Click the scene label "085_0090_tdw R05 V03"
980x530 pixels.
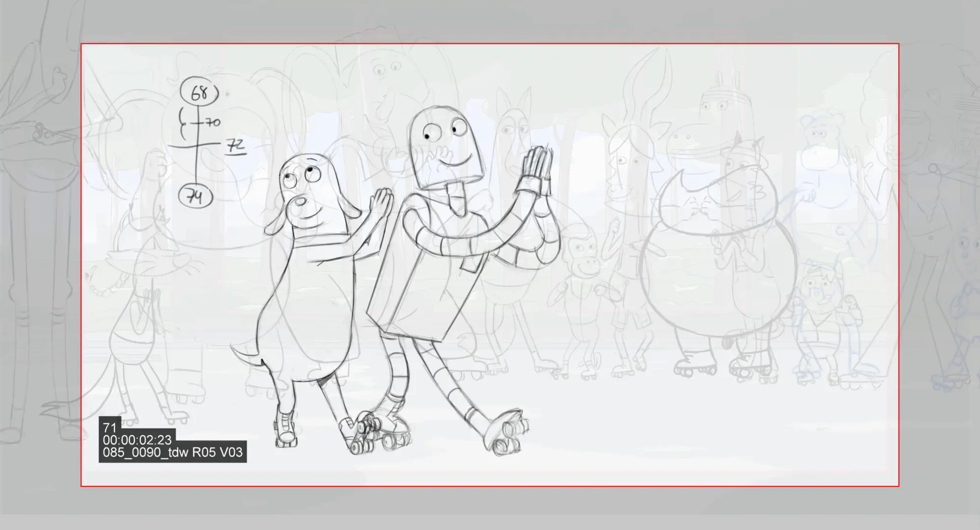click(x=173, y=452)
